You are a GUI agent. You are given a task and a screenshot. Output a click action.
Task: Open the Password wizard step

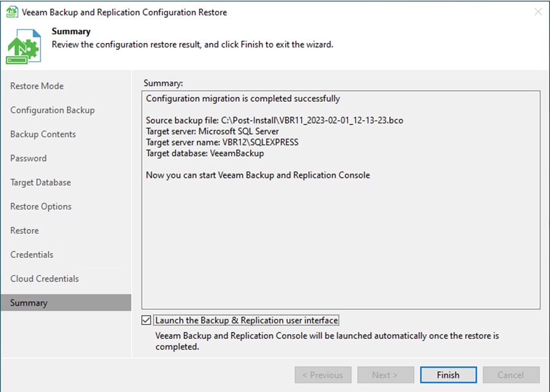[x=28, y=158]
